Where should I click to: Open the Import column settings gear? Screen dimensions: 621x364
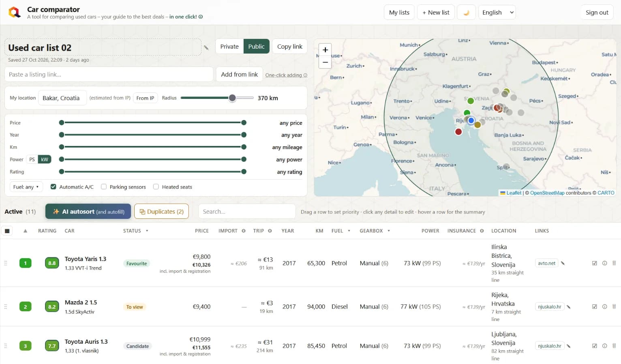244,231
